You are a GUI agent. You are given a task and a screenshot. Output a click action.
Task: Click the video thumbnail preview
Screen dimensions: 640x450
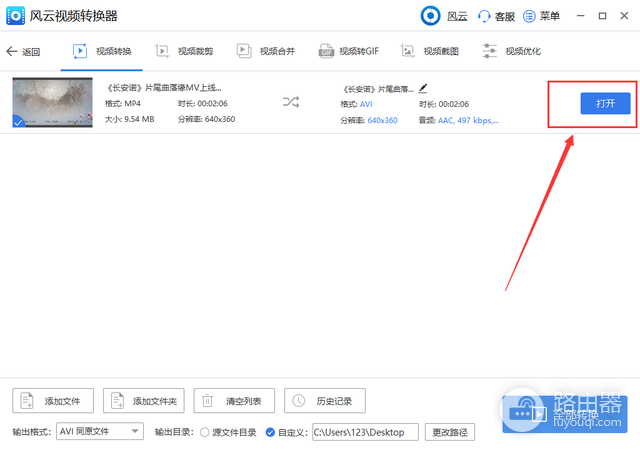pos(52,102)
